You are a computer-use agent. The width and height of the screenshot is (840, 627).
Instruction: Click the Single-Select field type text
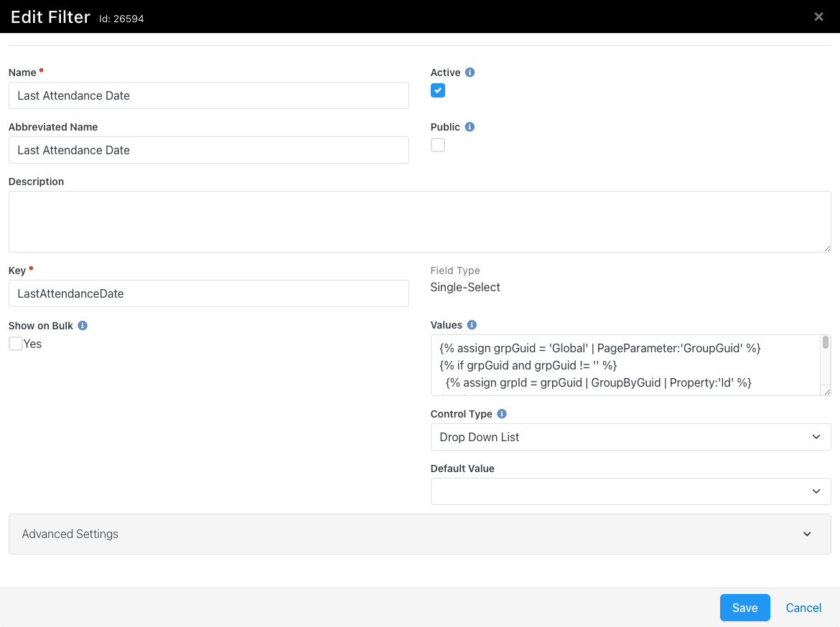pyautogui.click(x=465, y=287)
